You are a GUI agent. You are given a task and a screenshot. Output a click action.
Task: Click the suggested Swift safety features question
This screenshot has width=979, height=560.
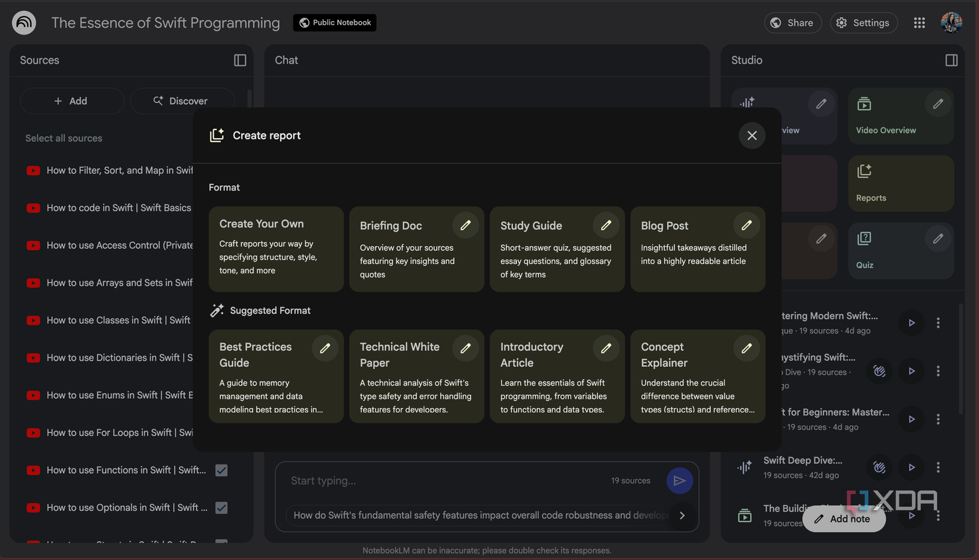(480, 516)
